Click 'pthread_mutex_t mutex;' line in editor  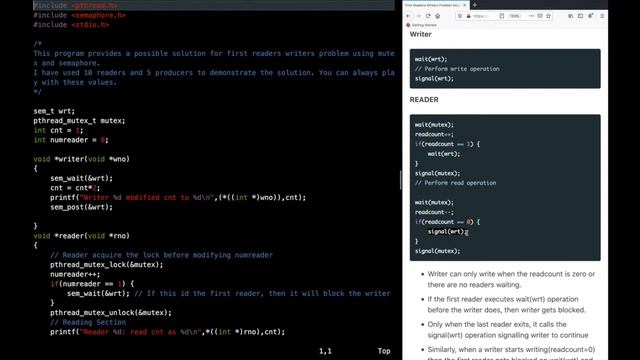[80, 121]
